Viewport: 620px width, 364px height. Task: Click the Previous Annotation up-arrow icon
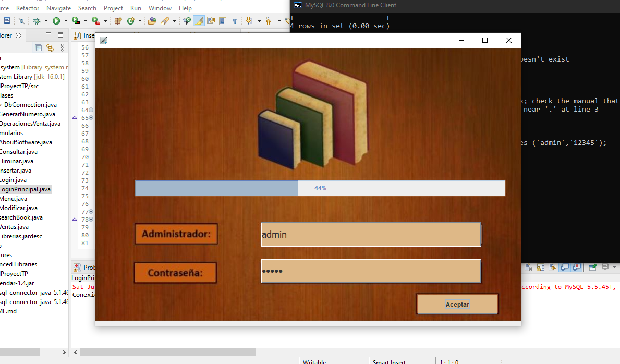click(x=269, y=20)
